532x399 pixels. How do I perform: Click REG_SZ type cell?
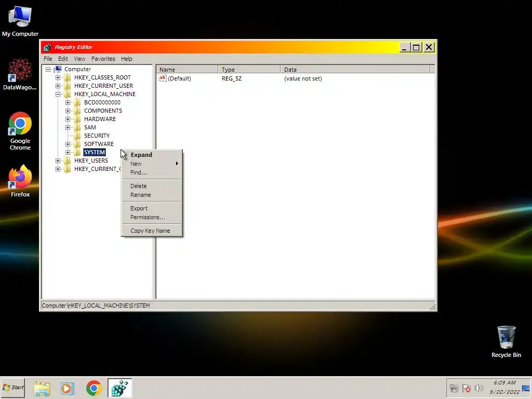point(232,78)
